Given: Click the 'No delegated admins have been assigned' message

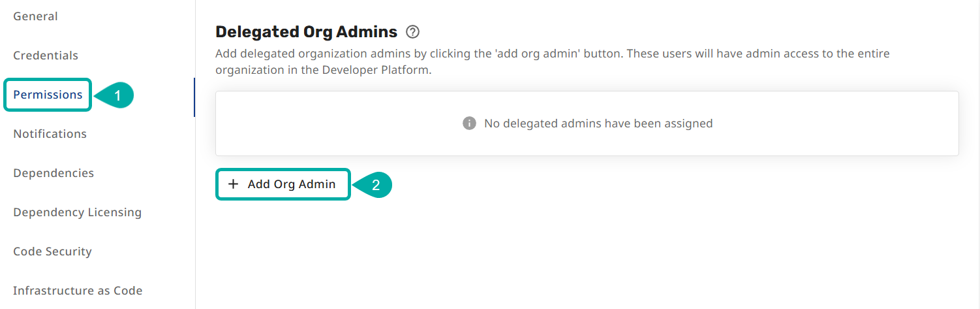Looking at the screenshot, I should coord(598,123).
